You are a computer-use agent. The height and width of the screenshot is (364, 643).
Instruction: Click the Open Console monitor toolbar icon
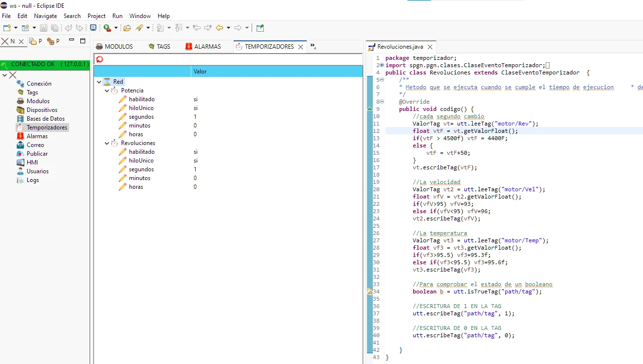(93, 28)
